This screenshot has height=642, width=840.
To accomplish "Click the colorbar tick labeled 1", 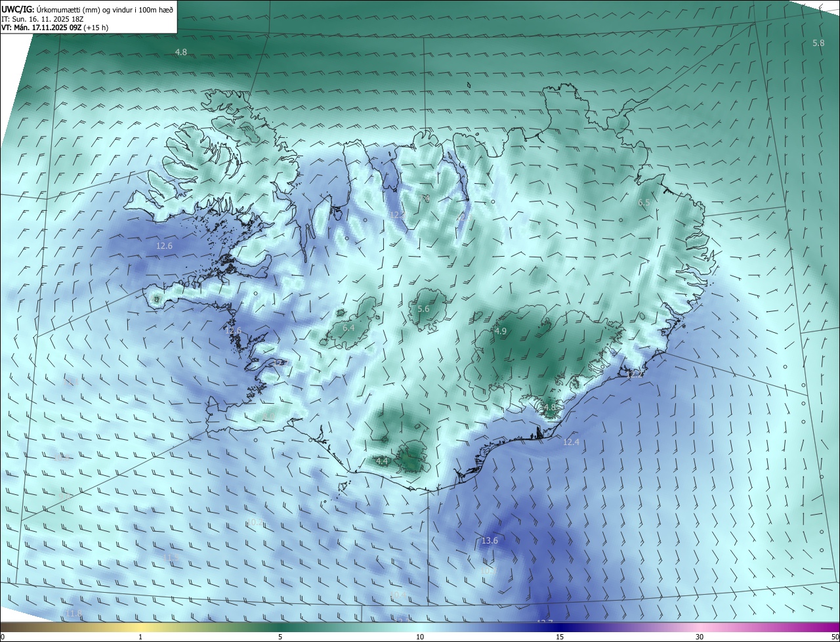I will [140, 637].
